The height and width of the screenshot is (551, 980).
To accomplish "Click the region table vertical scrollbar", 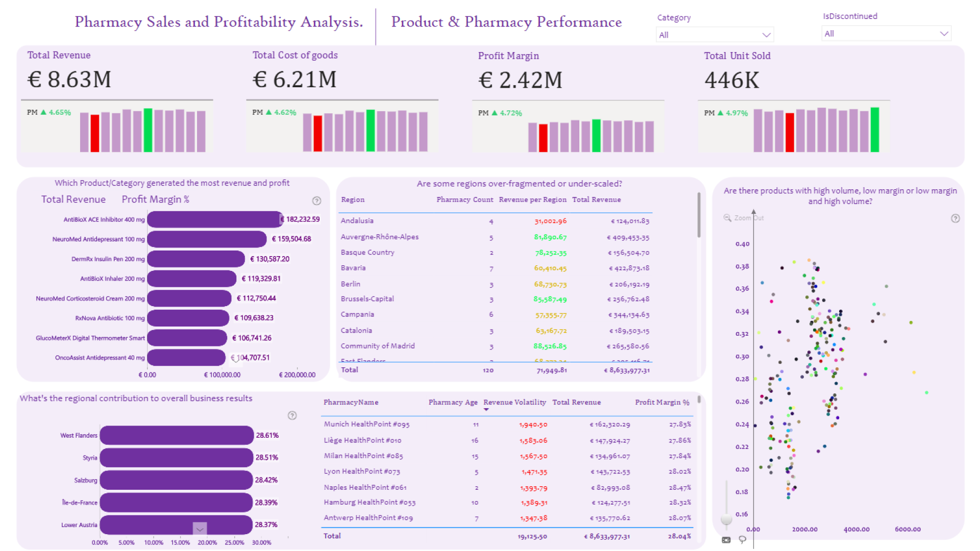I will pyautogui.click(x=699, y=214).
